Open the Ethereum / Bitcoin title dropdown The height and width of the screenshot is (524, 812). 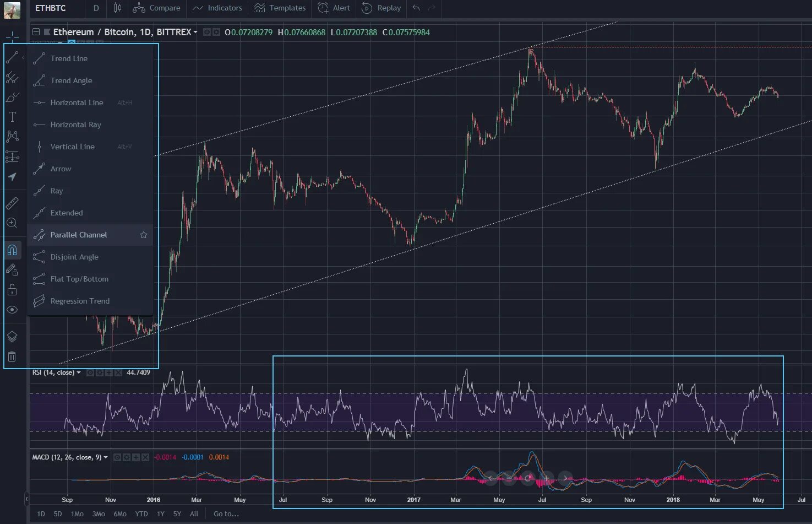pos(195,32)
